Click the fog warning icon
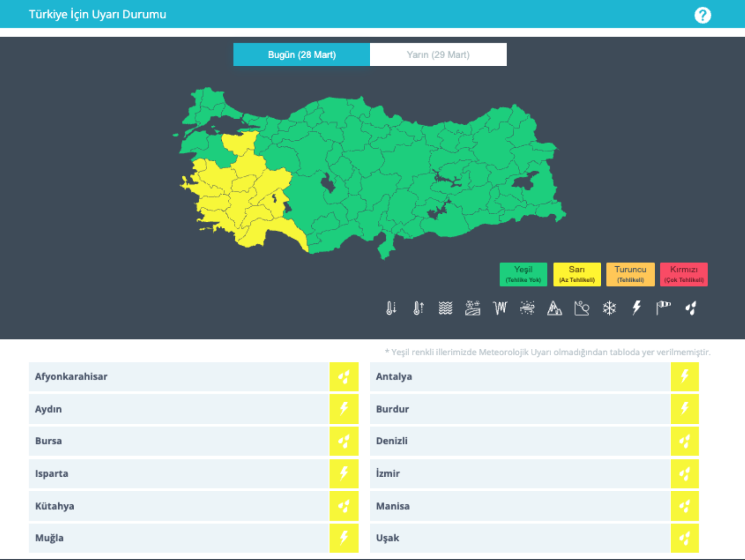 pos(445,308)
